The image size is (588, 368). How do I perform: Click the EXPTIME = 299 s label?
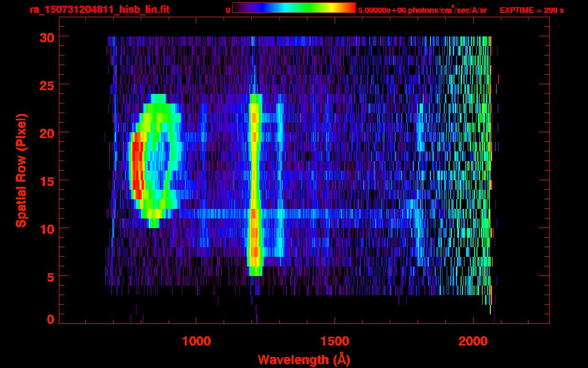click(x=531, y=10)
